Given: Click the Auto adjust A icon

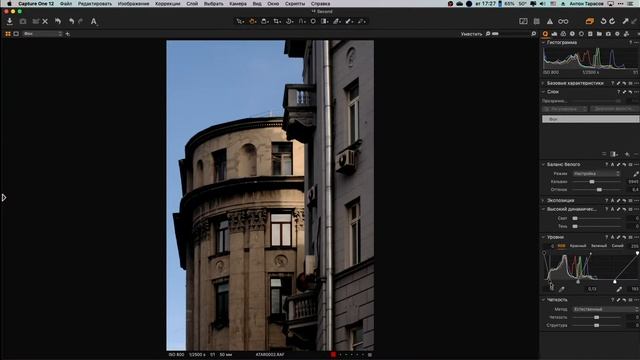Looking at the screenshot, I should (x=93, y=21).
